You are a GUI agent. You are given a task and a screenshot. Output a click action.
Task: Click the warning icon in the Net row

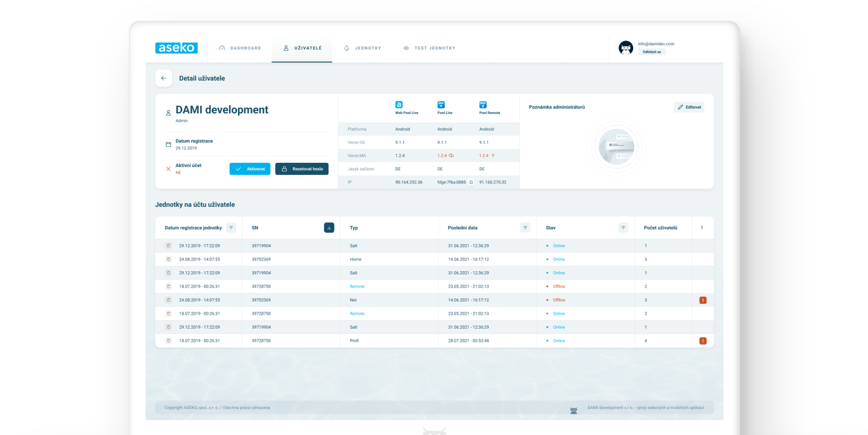(703, 300)
